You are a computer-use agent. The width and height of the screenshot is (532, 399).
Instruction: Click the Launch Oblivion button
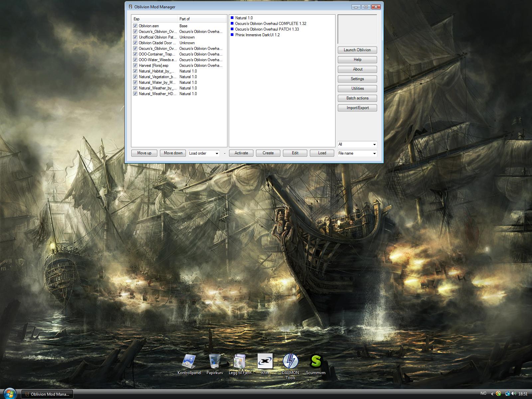(357, 50)
